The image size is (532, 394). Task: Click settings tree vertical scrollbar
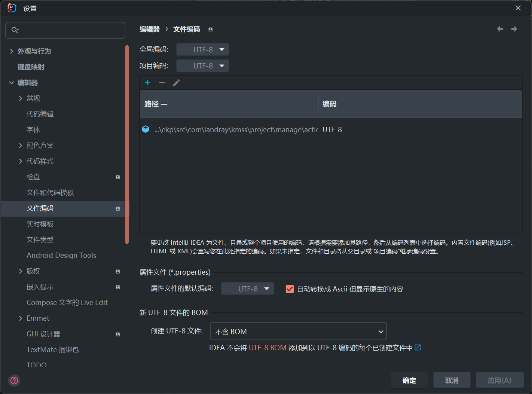[x=127, y=144]
